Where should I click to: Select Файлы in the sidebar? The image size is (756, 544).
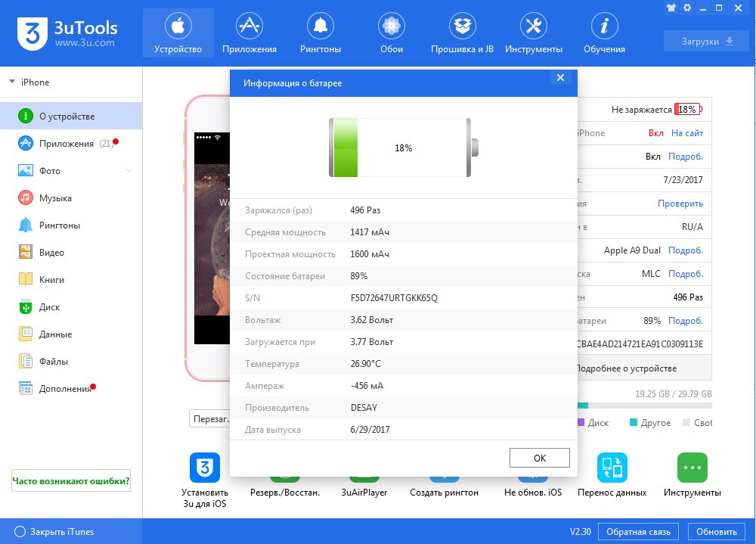[x=71, y=362]
